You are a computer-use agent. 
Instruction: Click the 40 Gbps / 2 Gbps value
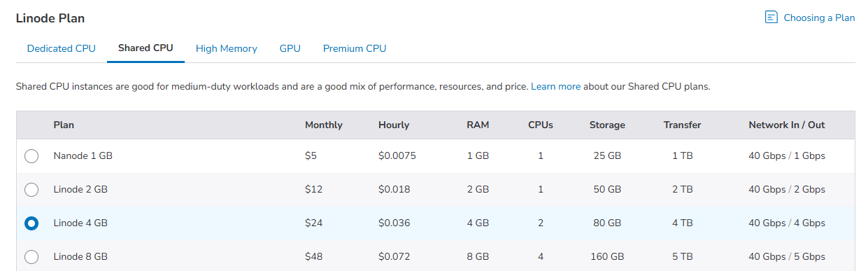tap(787, 189)
